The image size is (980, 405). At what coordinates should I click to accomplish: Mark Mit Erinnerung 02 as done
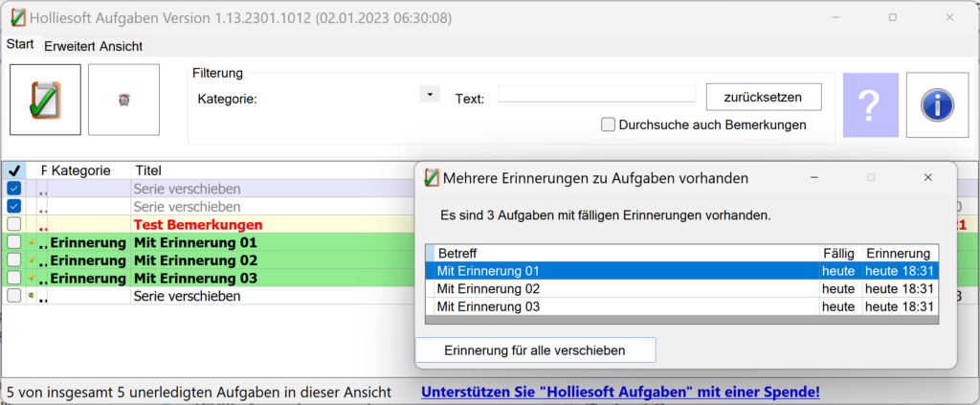pos(14,260)
